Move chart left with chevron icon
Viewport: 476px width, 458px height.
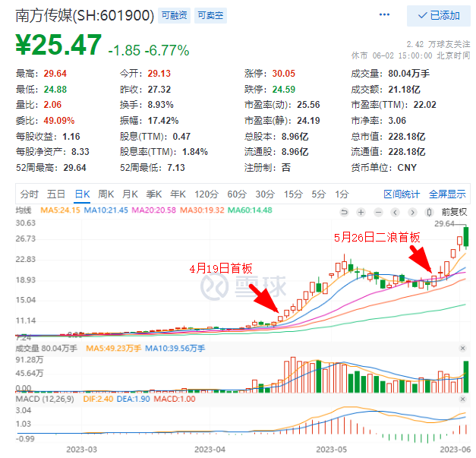pyautogui.click(x=395, y=212)
